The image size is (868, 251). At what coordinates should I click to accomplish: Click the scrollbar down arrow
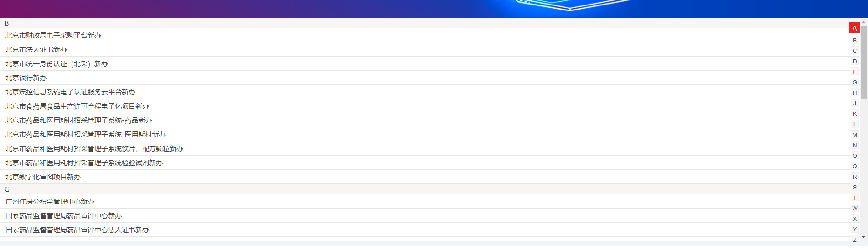[x=863, y=237]
